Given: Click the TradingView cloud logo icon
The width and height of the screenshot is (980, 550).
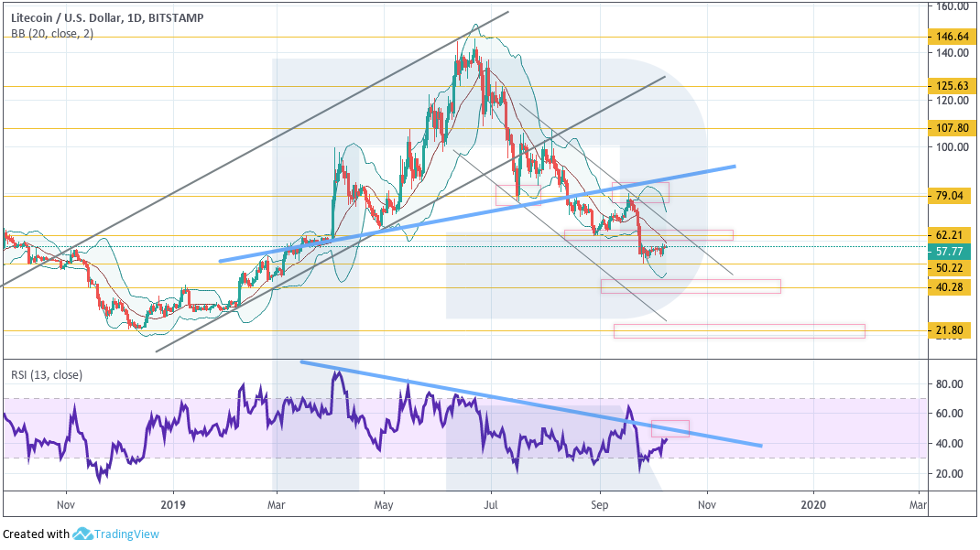Looking at the screenshot, I should click(x=84, y=534).
